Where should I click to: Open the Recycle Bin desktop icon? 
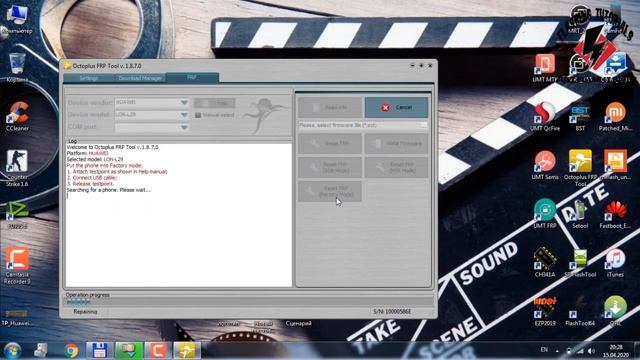coord(17,67)
